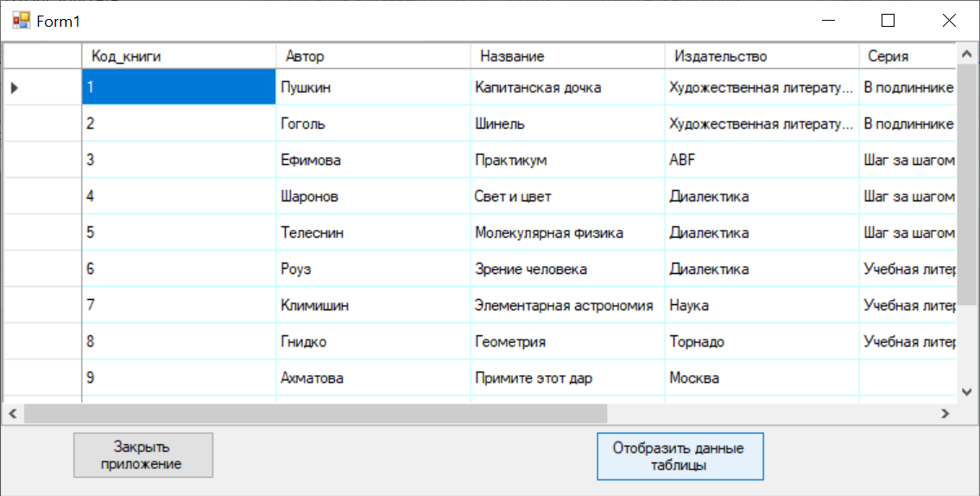
Task: Sort by the 'Код_книги' column header
Action: click(x=179, y=56)
